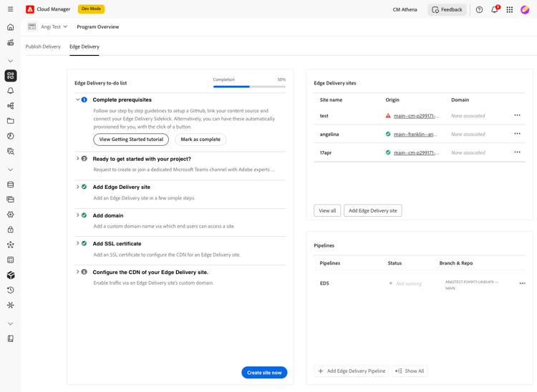The height and width of the screenshot is (392, 537).
Task: Select the Edge Delivery tab
Action: tap(84, 46)
